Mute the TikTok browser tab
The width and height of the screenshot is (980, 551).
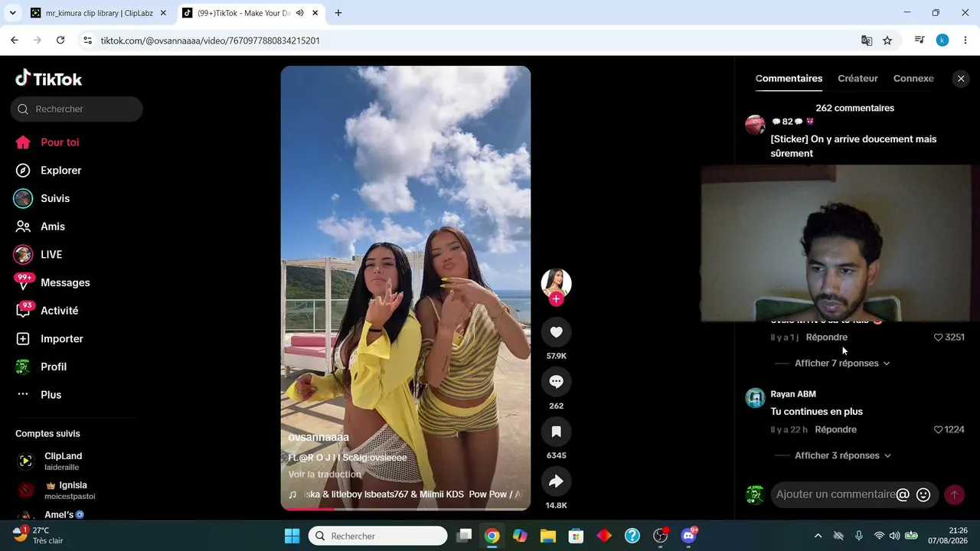tap(299, 13)
